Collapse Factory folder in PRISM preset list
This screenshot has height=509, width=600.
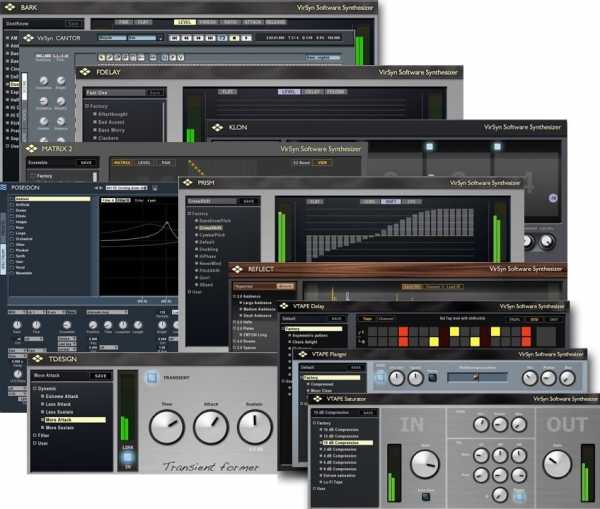pos(189,214)
